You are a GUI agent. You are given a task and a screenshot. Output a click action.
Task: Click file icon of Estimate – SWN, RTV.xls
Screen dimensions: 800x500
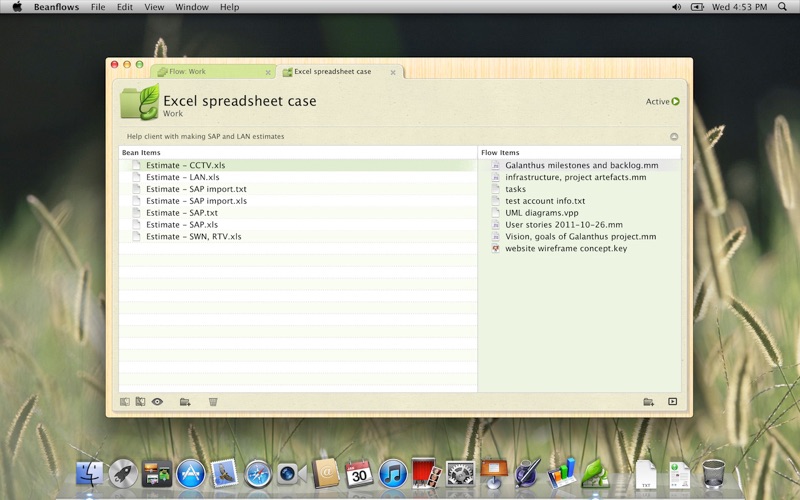[x=136, y=236]
